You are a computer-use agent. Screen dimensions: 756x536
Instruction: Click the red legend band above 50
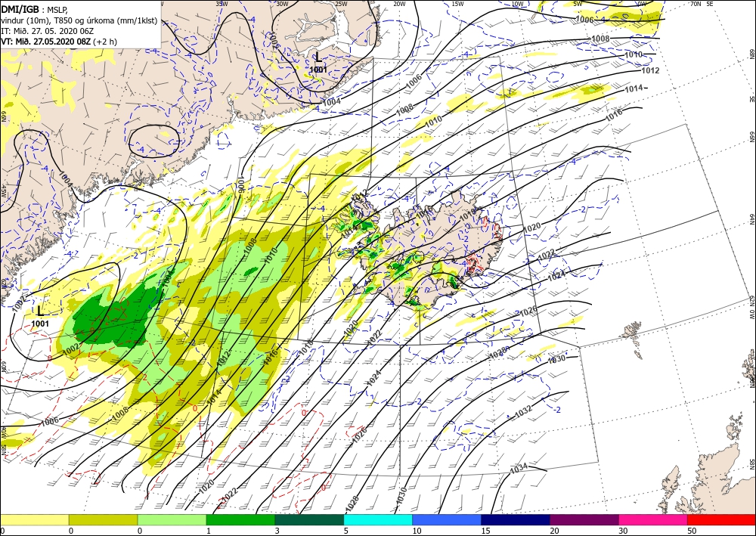[721, 519]
